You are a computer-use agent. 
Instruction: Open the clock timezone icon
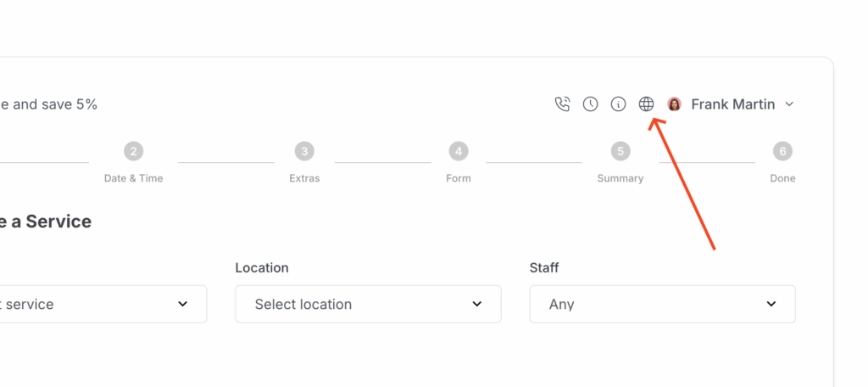590,104
